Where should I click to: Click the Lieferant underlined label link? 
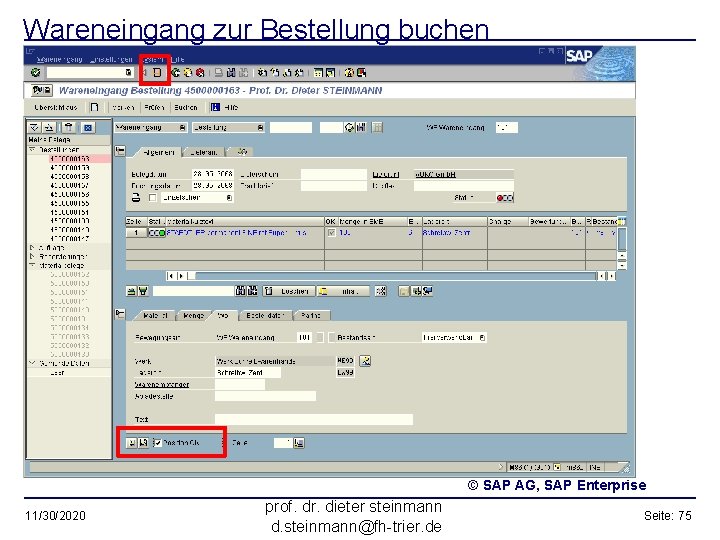(x=386, y=174)
